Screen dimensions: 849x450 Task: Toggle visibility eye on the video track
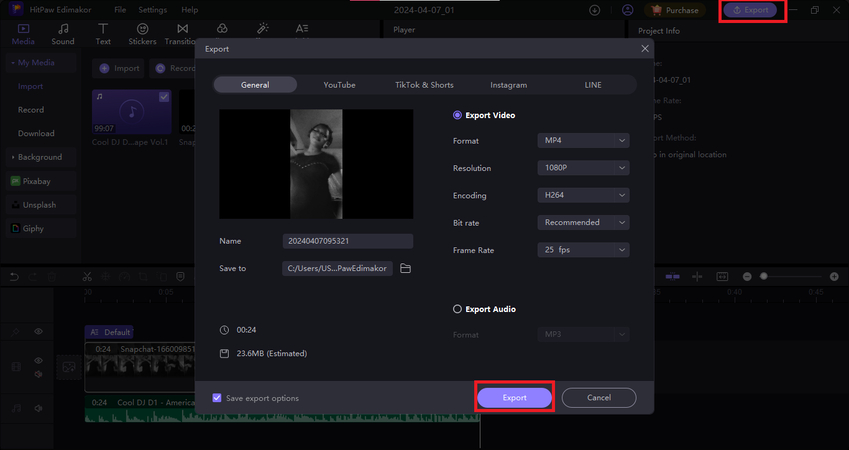(38, 361)
